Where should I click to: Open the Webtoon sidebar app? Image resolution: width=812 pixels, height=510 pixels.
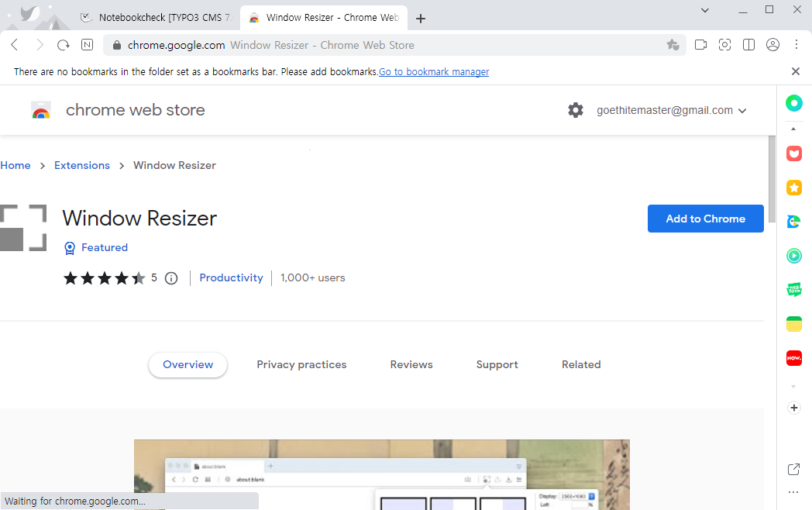[x=794, y=289]
